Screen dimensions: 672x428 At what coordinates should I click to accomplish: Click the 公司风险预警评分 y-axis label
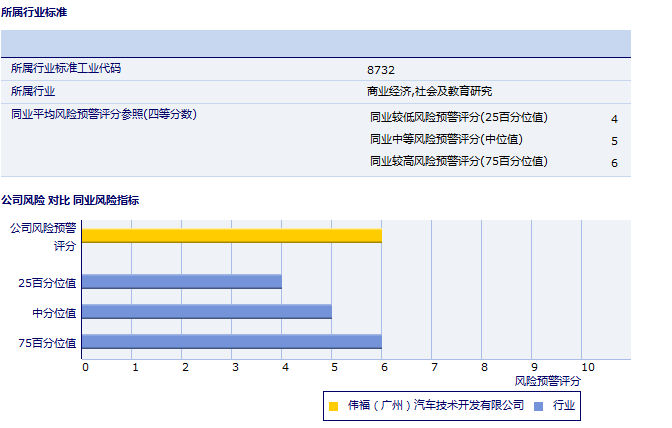(x=43, y=236)
